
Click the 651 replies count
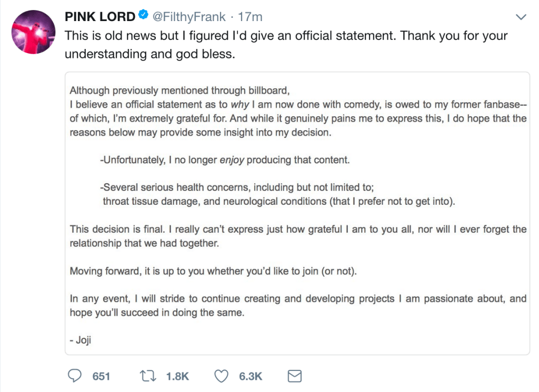[101, 376]
